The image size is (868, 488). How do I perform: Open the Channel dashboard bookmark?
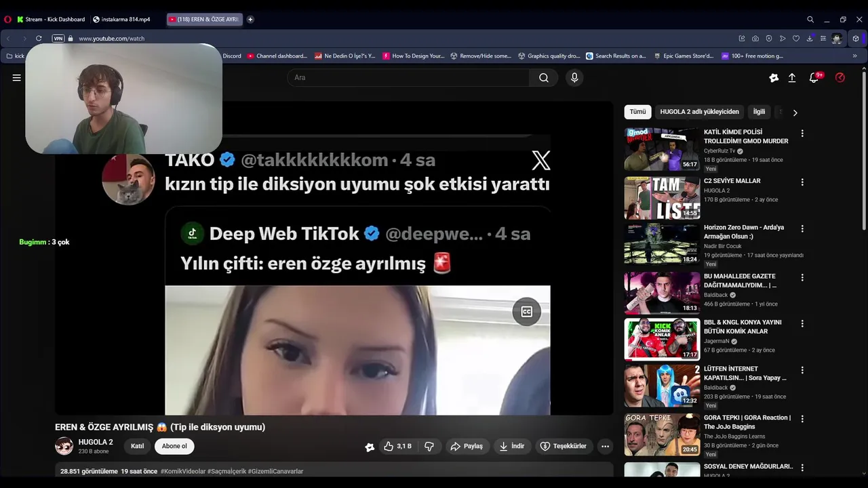coord(277,56)
